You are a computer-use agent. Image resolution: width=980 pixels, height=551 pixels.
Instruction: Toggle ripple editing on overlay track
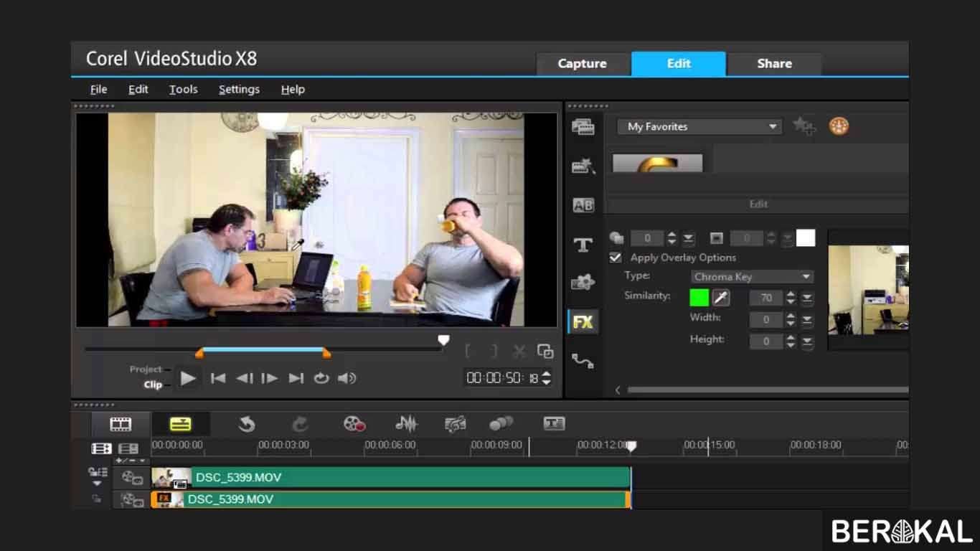[96, 499]
